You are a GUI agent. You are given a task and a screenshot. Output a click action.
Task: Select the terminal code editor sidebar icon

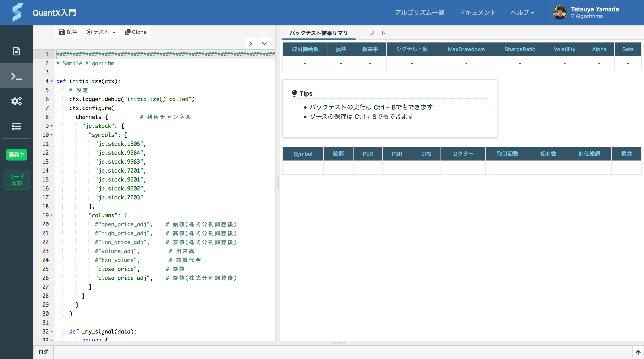coord(17,76)
